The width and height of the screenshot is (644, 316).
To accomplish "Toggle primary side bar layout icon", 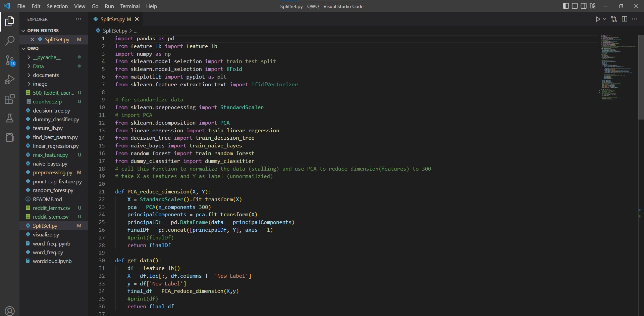I will (x=566, y=6).
